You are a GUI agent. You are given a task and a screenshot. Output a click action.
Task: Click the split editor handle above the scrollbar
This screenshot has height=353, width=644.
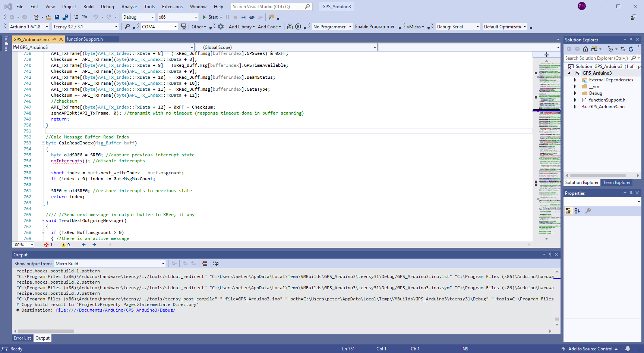coord(546,54)
